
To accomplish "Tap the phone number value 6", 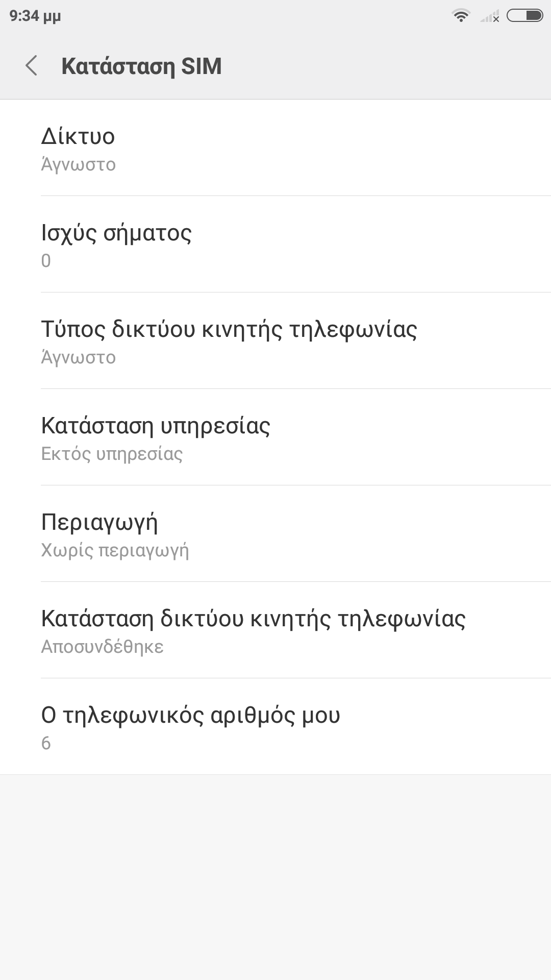I will [x=46, y=743].
